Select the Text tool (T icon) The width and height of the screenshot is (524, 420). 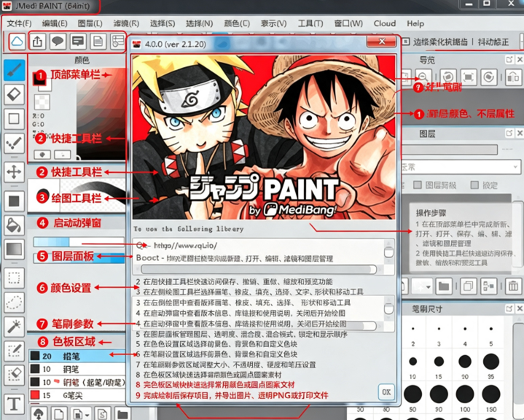(x=15, y=404)
